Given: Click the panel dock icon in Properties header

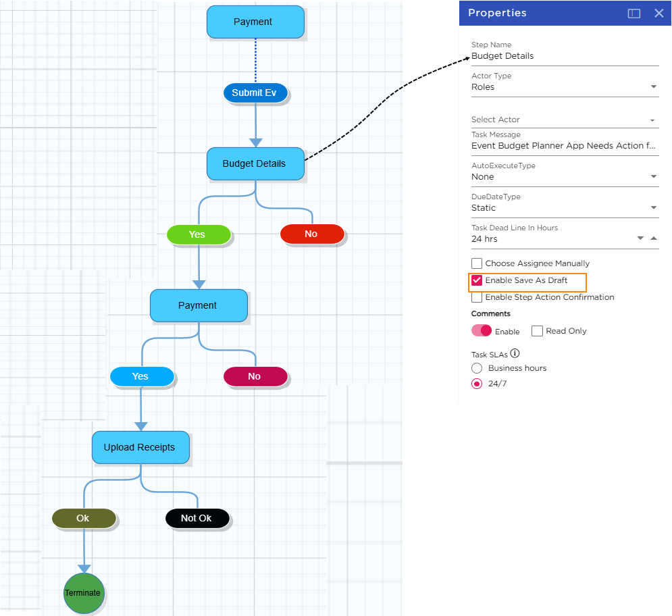Looking at the screenshot, I should click(x=634, y=14).
